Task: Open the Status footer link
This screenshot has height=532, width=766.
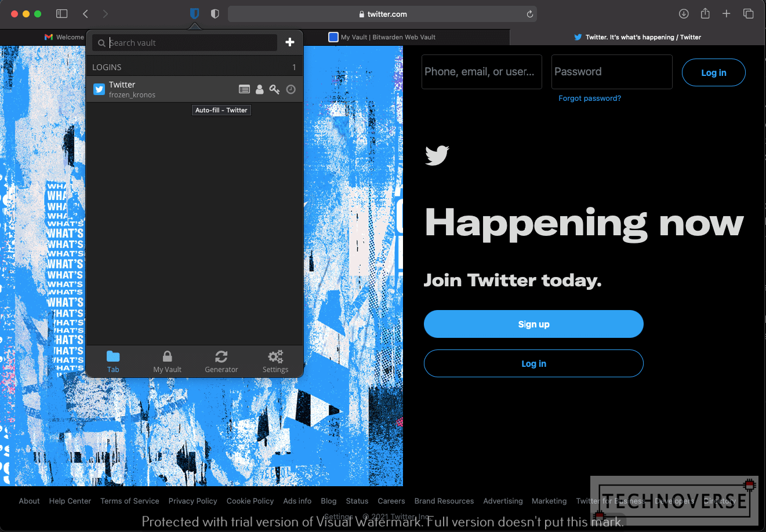Action: click(357, 501)
